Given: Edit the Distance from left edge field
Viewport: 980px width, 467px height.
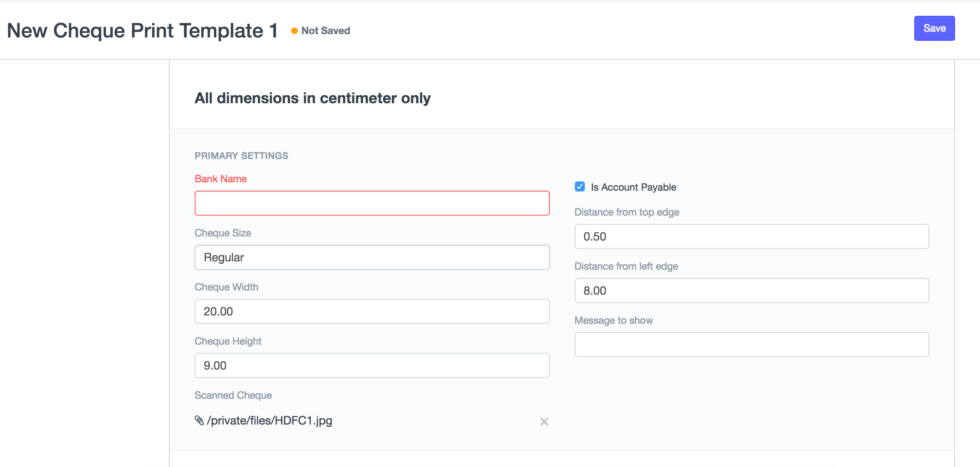Looking at the screenshot, I should (751, 291).
